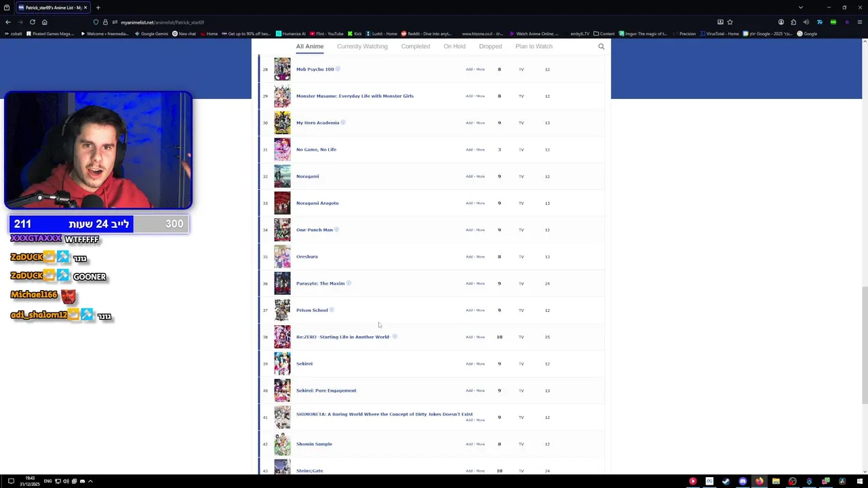Click More in the Steins;Gate row
Screen dimensions: 868x488
tap(480, 471)
